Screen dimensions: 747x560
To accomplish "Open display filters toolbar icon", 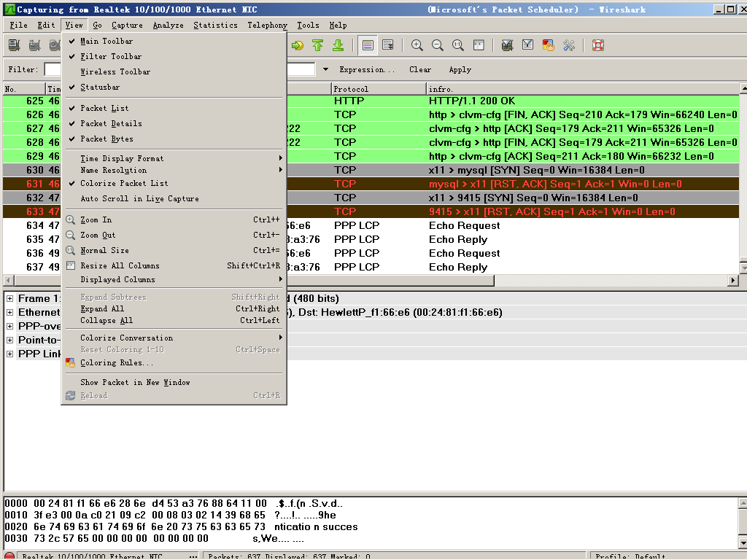I will coord(528,45).
